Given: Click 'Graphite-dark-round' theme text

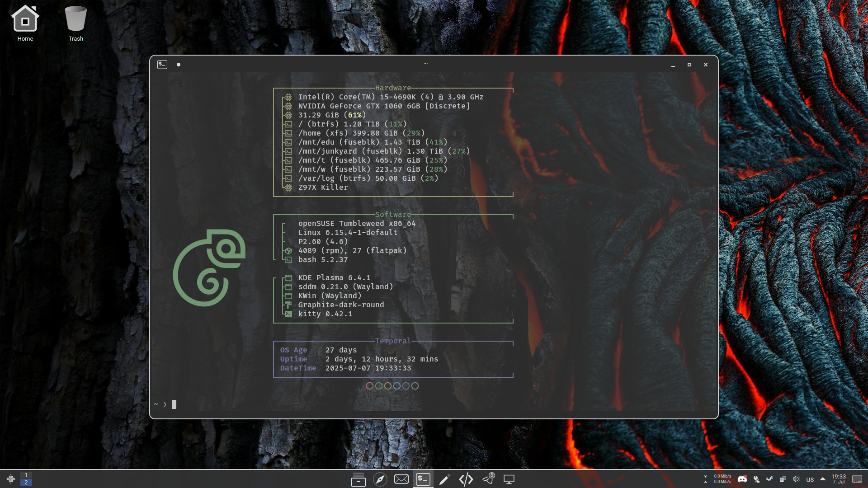Looking at the screenshot, I should 341,305.
